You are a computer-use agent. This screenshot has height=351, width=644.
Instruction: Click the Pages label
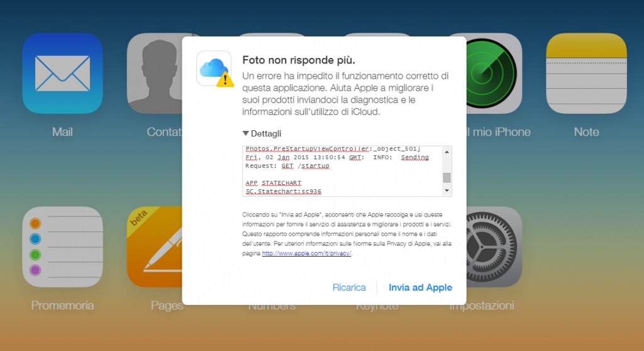pyautogui.click(x=166, y=306)
